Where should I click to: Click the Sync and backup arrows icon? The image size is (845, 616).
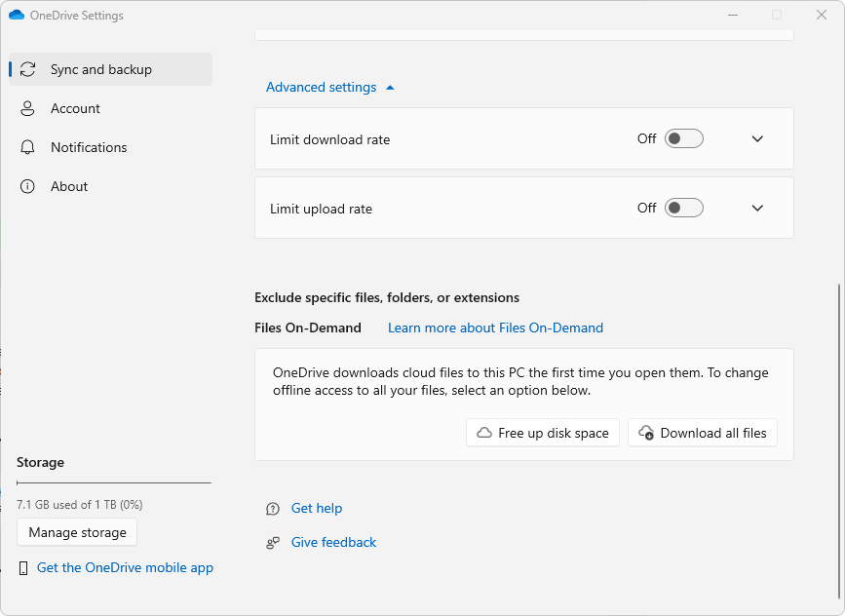click(x=27, y=69)
